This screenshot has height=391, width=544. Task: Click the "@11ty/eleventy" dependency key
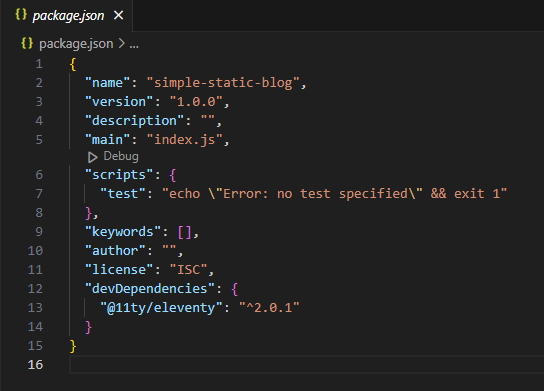tap(161, 308)
